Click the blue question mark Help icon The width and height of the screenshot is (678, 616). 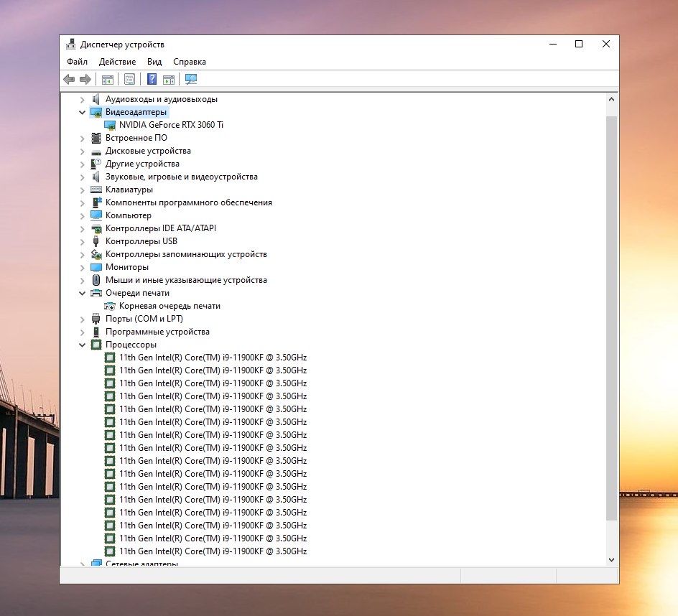click(152, 79)
